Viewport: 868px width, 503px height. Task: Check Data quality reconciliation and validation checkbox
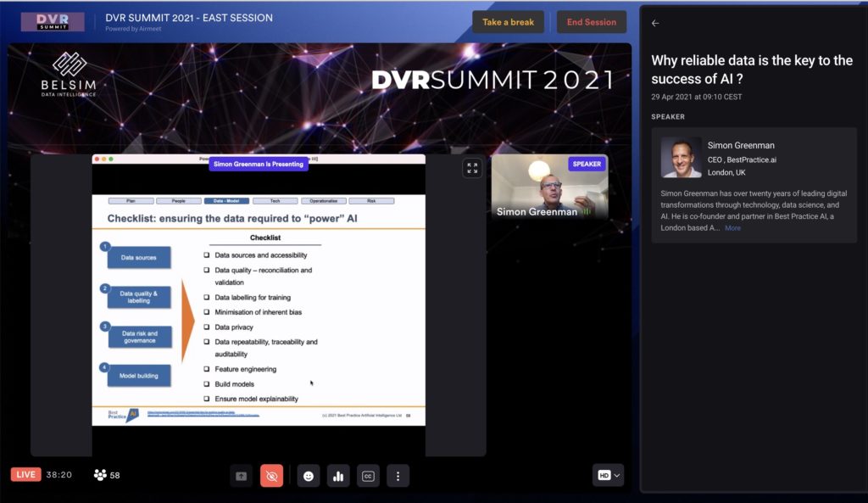(x=207, y=271)
